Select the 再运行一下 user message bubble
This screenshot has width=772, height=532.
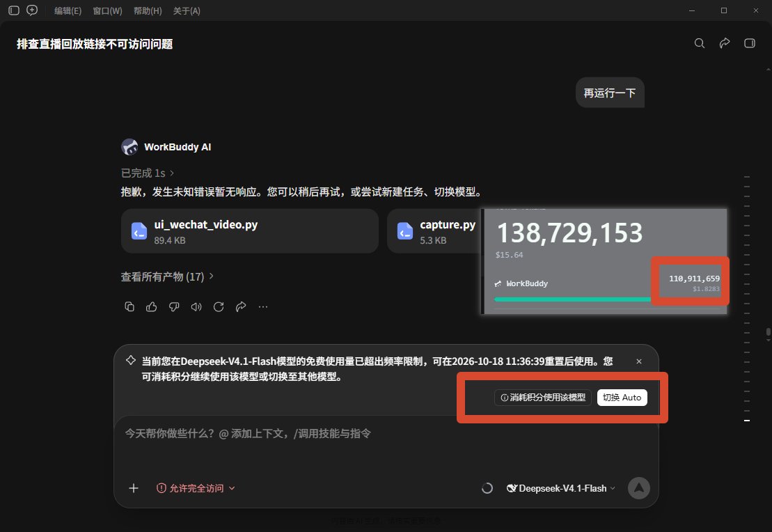tap(610, 93)
